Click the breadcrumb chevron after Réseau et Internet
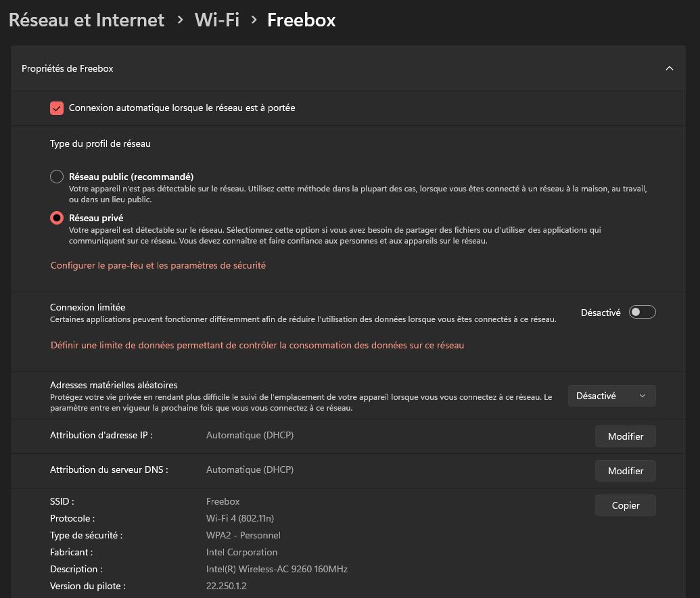The image size is (700, 598). click(x=180, y=20)
